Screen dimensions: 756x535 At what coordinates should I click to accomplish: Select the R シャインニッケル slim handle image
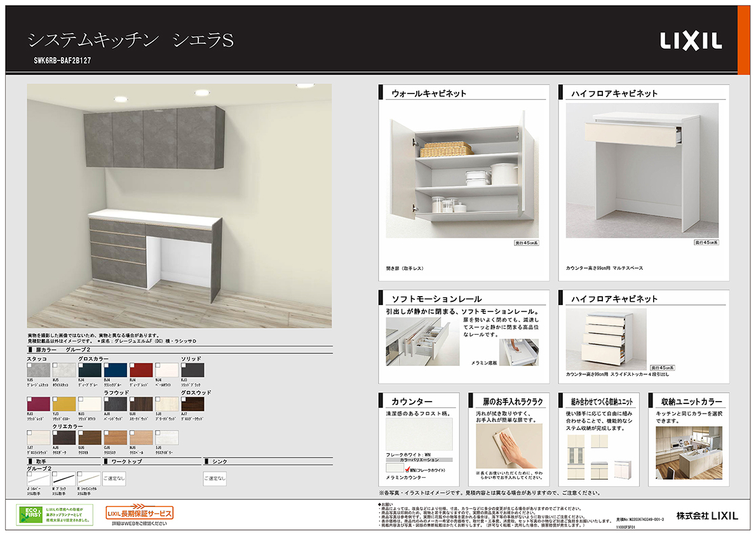(89, 478)
